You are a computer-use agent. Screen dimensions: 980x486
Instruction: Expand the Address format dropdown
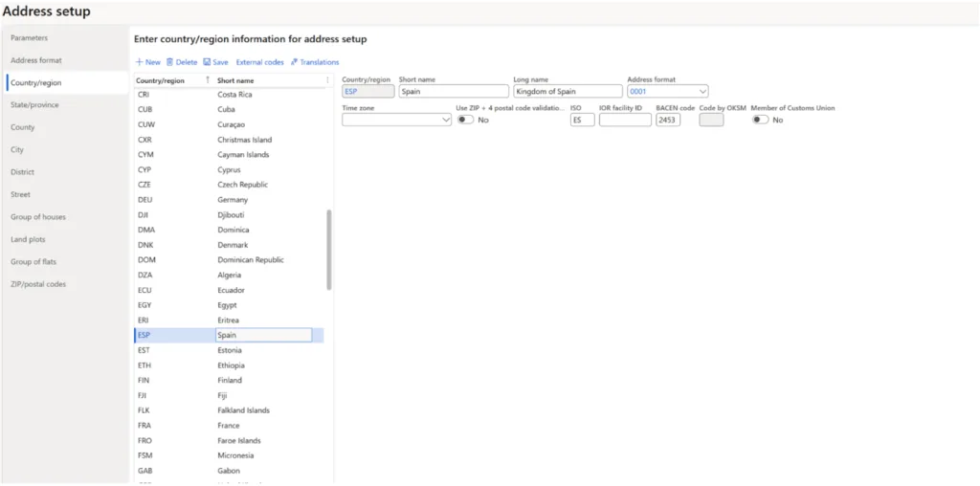[703, 92]
